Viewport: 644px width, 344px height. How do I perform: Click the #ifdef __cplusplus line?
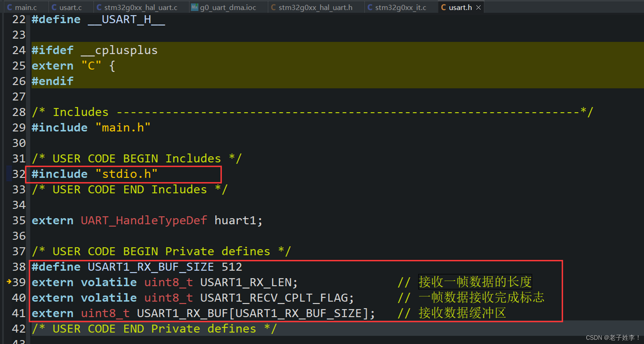tap(94, 50)
